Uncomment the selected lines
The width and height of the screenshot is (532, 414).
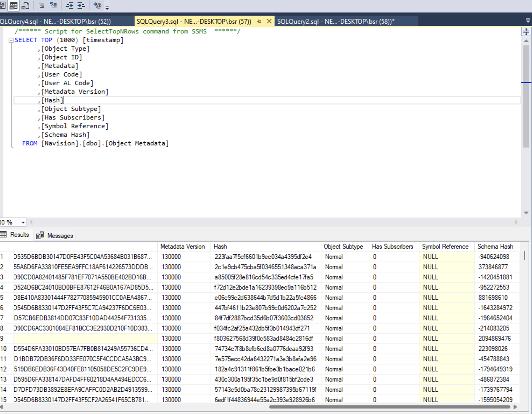pos(54,5)
